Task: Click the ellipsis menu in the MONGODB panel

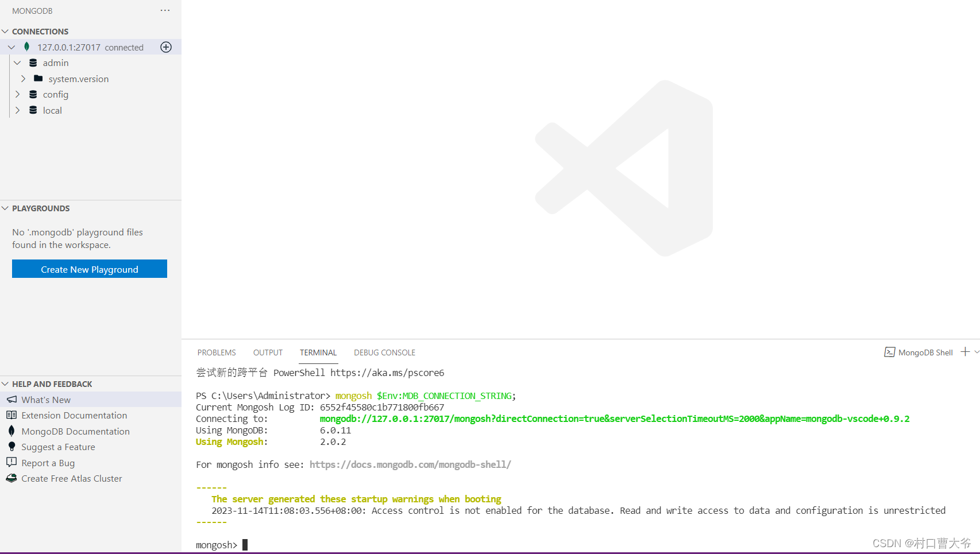Action: click(165, 10)
